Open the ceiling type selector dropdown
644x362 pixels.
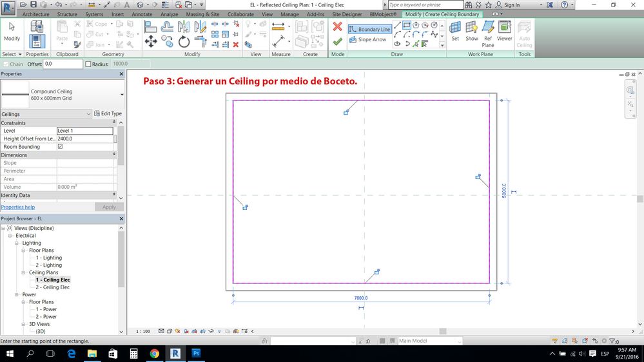pos(122,95)
